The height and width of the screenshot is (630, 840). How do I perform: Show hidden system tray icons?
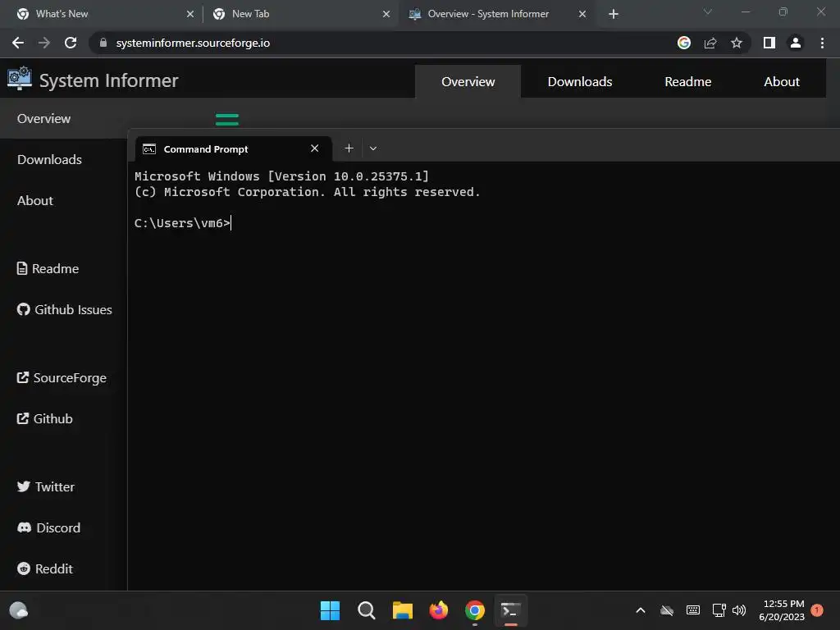coord(640,610)
